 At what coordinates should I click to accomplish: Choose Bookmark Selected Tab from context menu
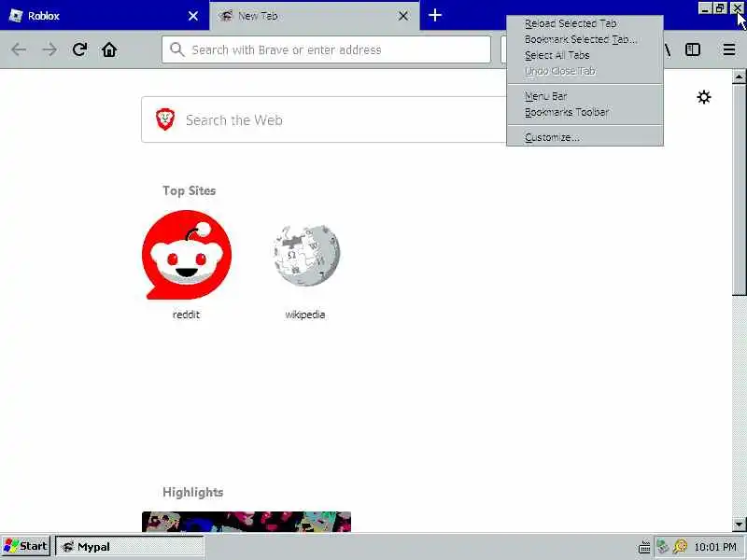pos(585,39)
